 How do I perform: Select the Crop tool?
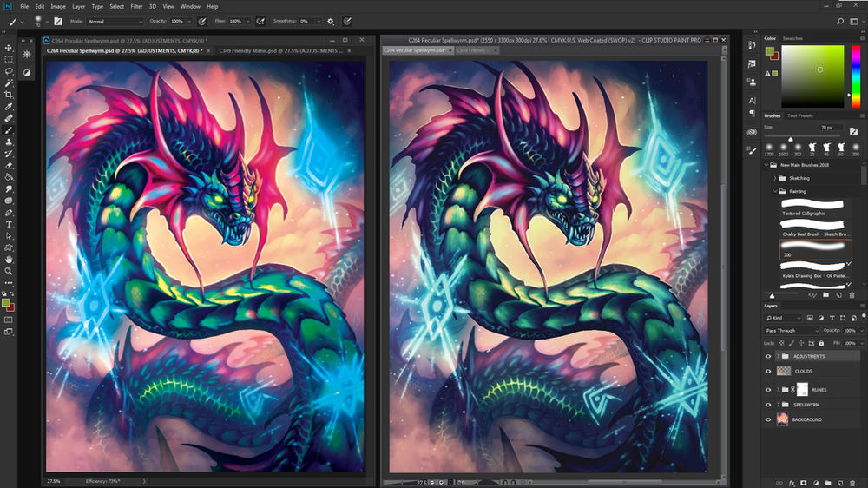[9, 95]
